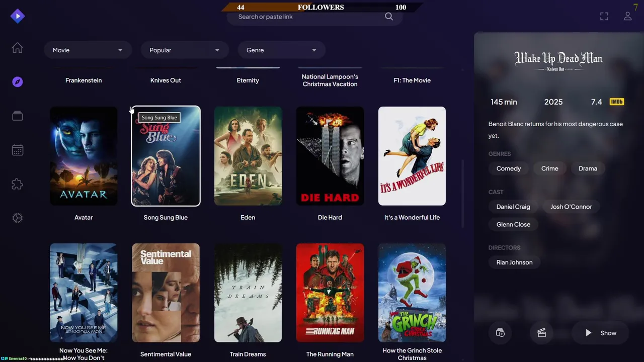The height and width of the screenshot is (362, 644).
Task: Click the F1: The Movie title
Action: (412, 80)
